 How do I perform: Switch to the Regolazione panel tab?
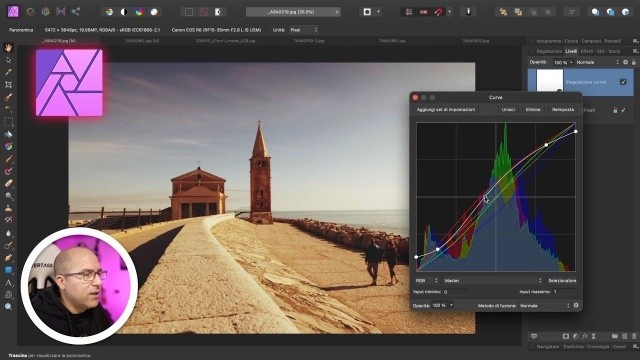point(549,51)
